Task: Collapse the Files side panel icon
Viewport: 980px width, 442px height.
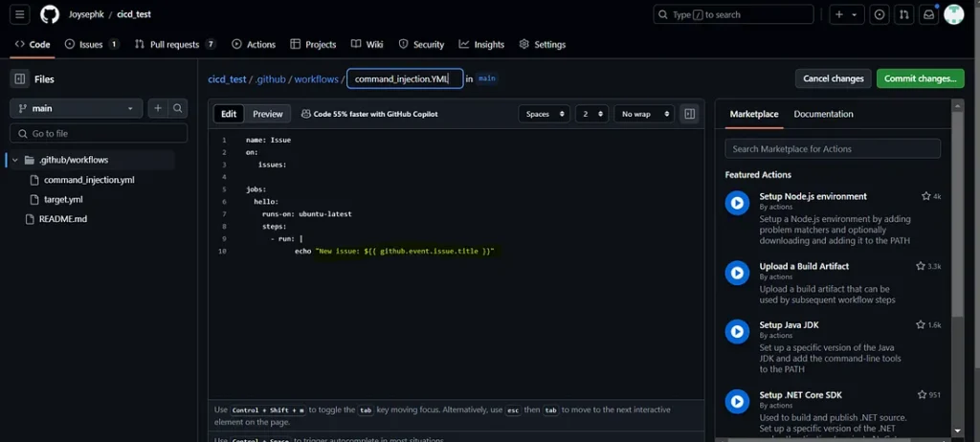Action: [x=19, y=79]
